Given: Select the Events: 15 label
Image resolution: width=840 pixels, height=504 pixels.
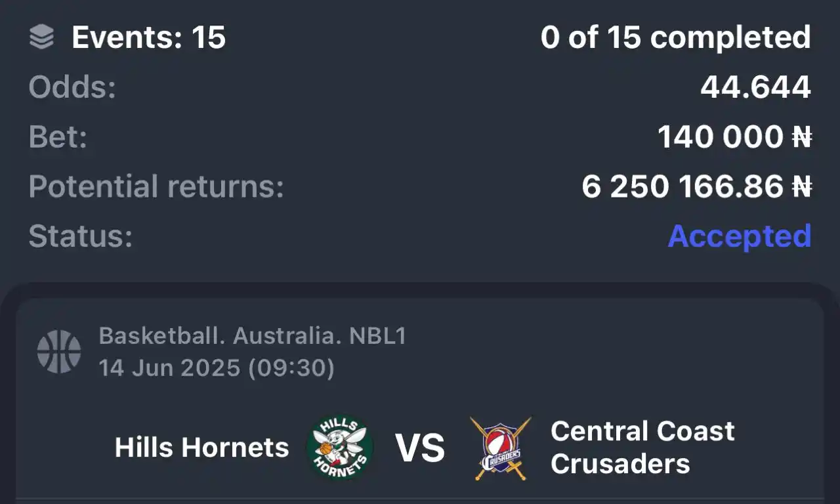Looking at the screenshot, I should [x=149, y=37].
